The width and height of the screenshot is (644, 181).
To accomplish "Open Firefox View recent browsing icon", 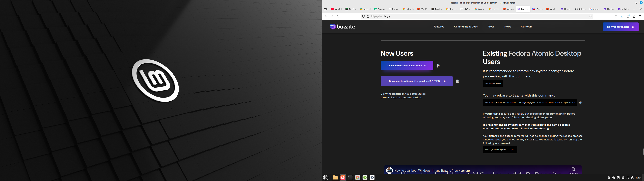I will pyautogui.click(x=325, y=9).
